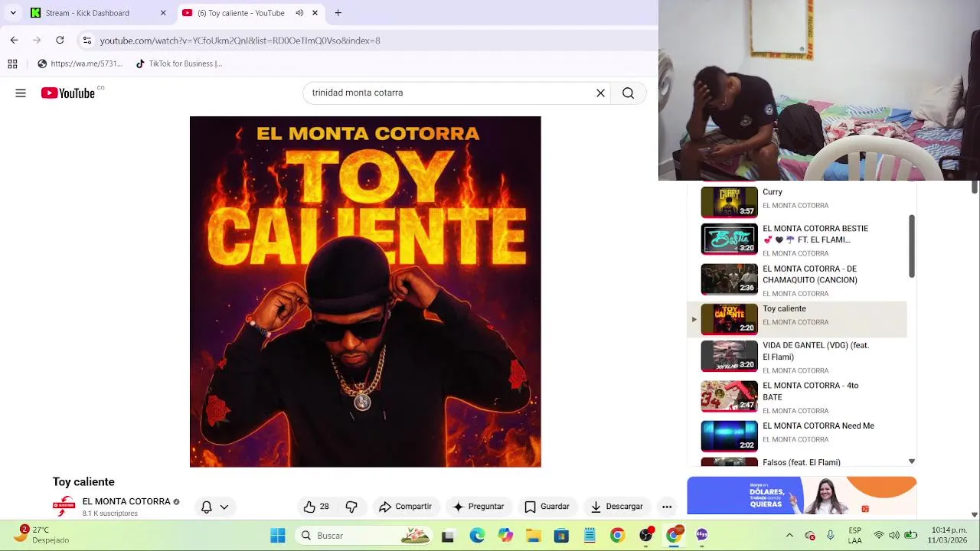980x551 pixels.
Task: Open site information icon in address bar
Action: coord(87,40)
